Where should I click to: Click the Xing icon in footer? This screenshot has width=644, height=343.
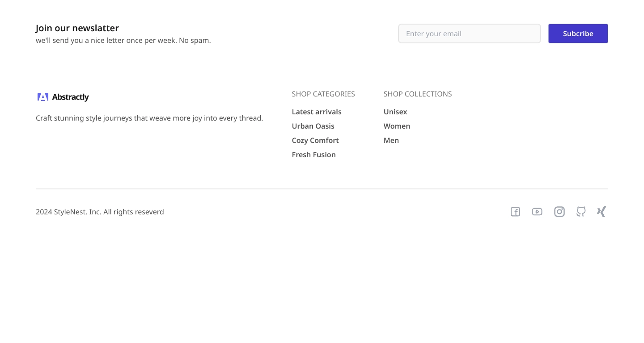tap(602, 212)
